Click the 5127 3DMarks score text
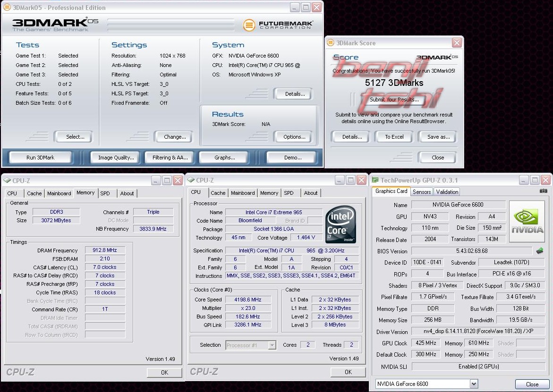This screenshot has width=553, height=392. click(x=394, y=83)
